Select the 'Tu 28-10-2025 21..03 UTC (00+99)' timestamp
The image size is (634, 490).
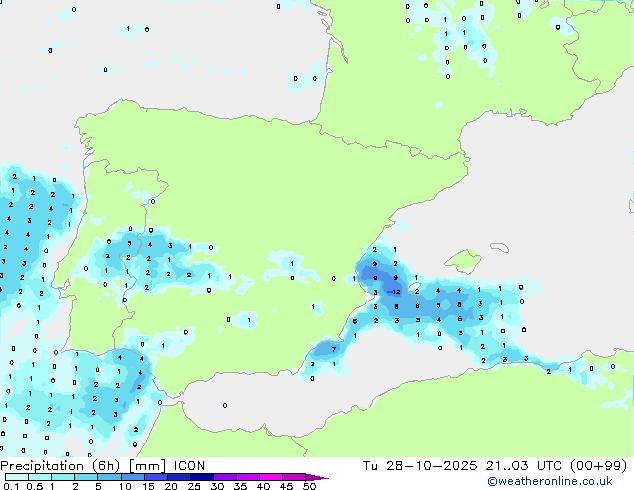[495, 466]
